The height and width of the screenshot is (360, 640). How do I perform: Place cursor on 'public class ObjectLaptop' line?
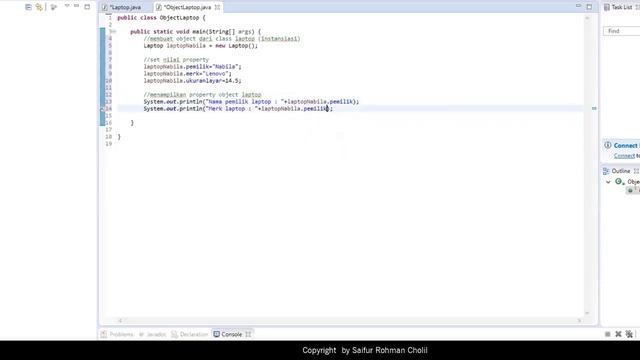pos(161,18)
